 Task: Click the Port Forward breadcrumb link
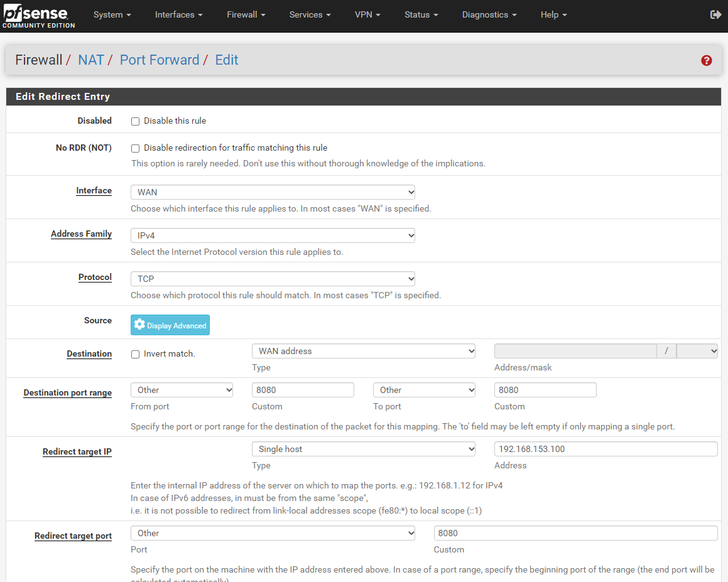(160, 60)
